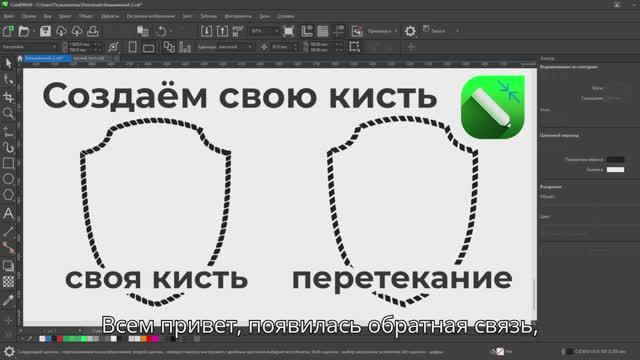Click the Paste clipboard icon
Viewport: 640px width, 360px height.
pyautogui.click(x=142, y=31)
